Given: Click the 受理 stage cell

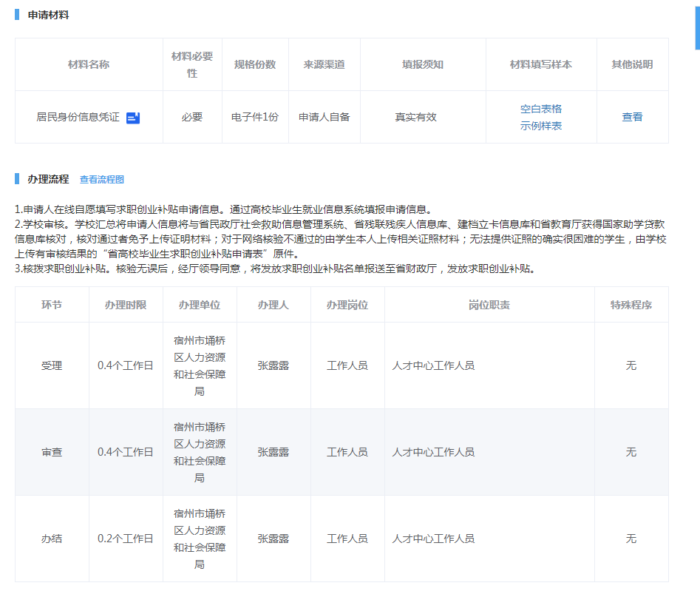Looking at the screenshot, I should click(52, 365).
